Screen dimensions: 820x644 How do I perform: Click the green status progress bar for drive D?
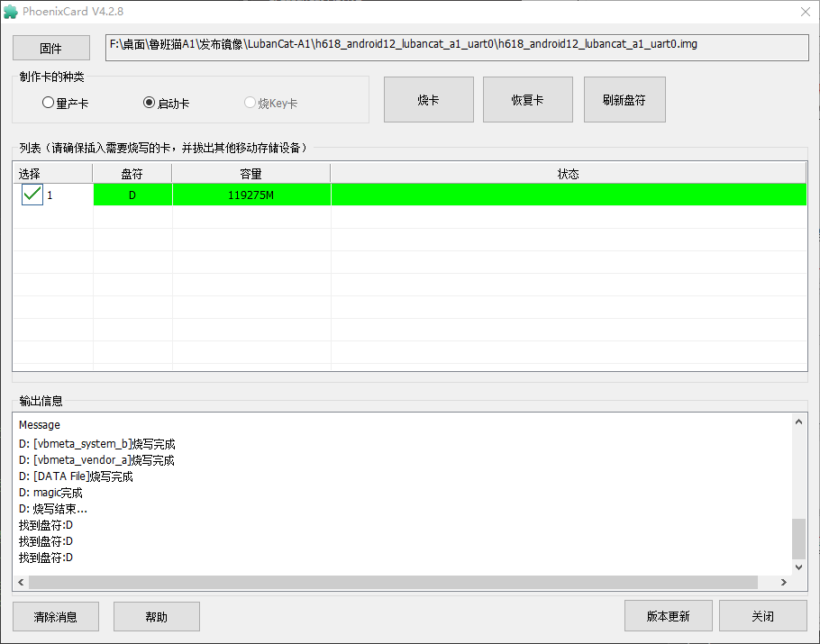pyautogui.click(x=568, y=195)
